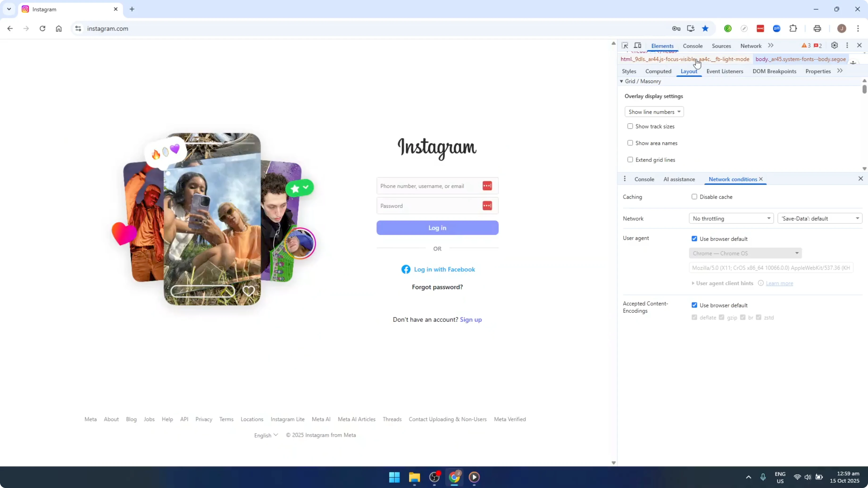Screen dimensions: 868x488
Task: Check the Extend grid lines option
Action: click(630, 159)
